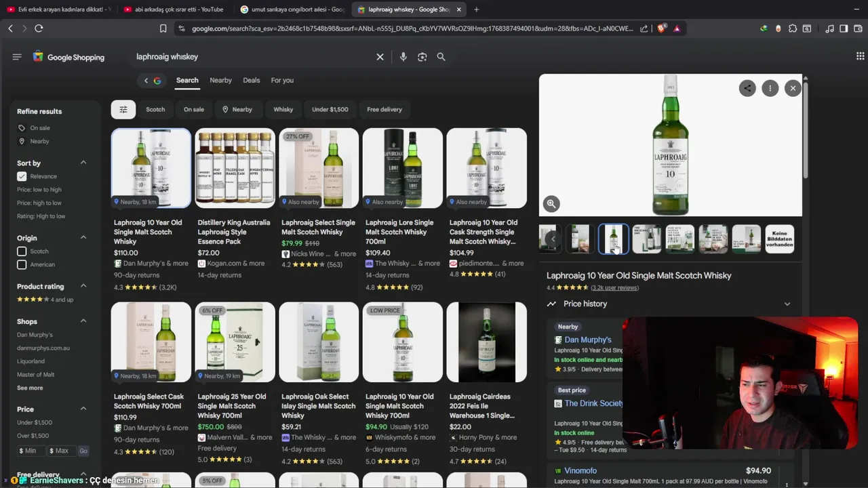
Task: Toggle the Under $1,500 filter chip
Action: (x=330, y=109)
